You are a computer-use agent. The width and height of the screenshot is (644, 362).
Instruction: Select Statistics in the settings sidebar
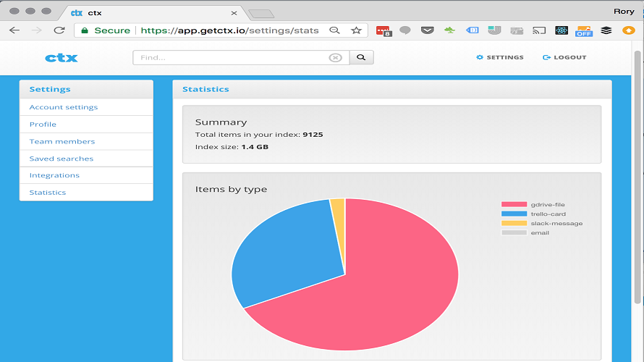click(86, 193)
